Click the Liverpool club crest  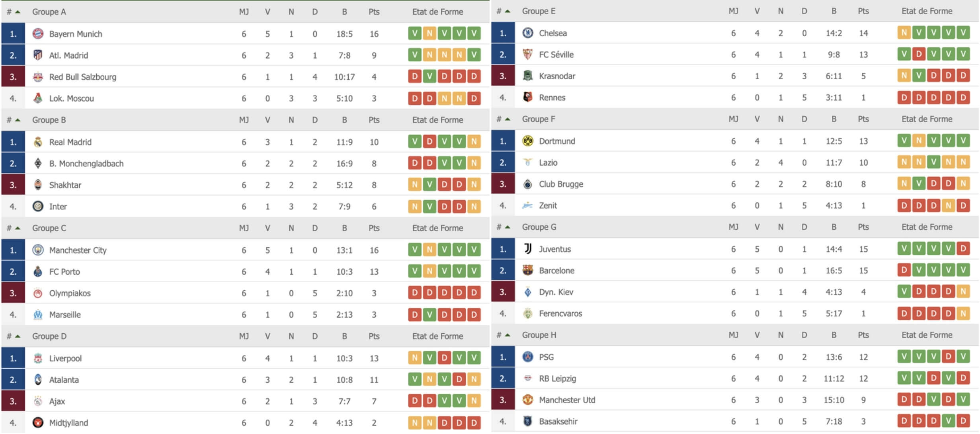click(x=38, y=358)
